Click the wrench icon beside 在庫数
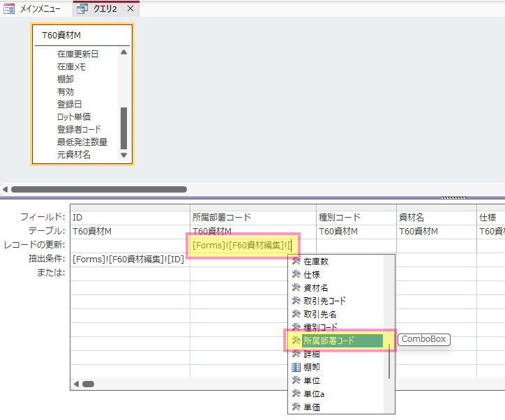 click(x=296, y=261)
